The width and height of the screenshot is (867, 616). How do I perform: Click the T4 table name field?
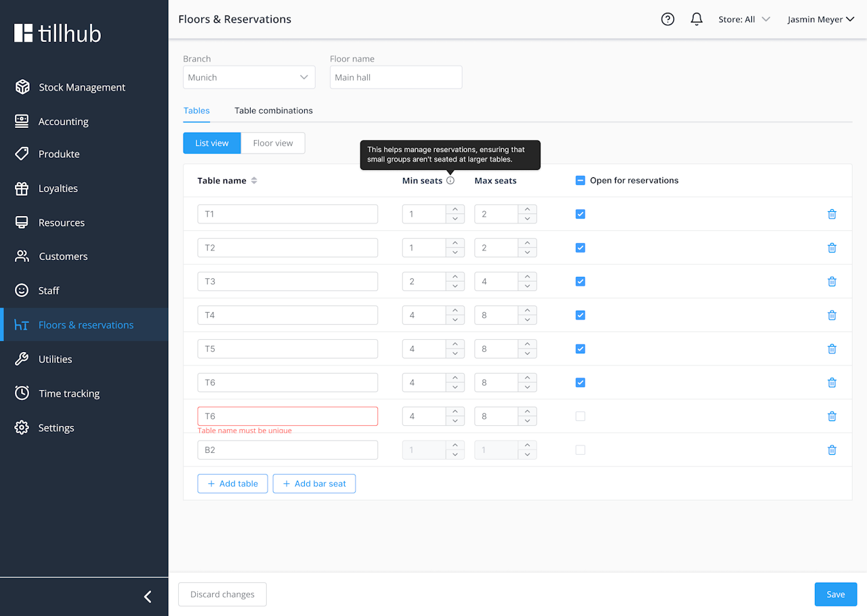coord(288,315)
